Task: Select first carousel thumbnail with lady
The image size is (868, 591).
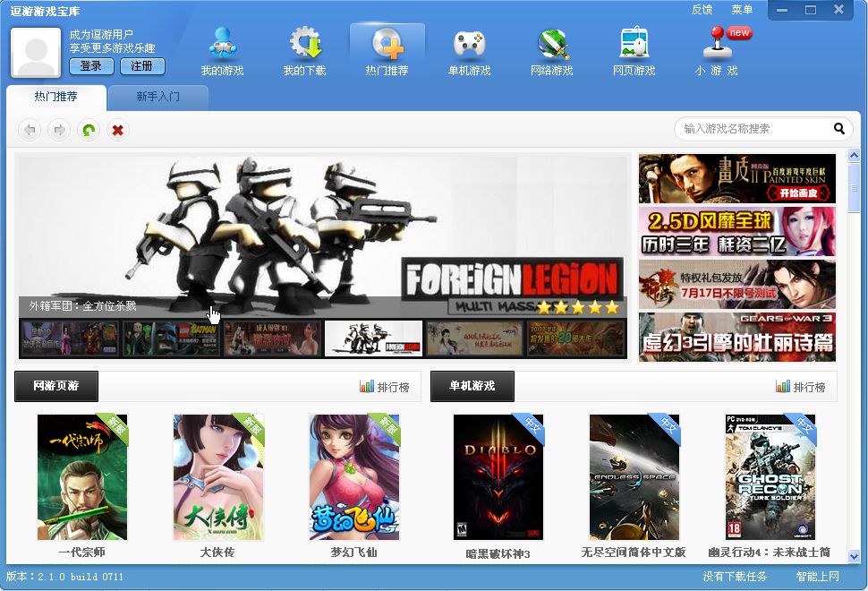Action: click(70, 338)
